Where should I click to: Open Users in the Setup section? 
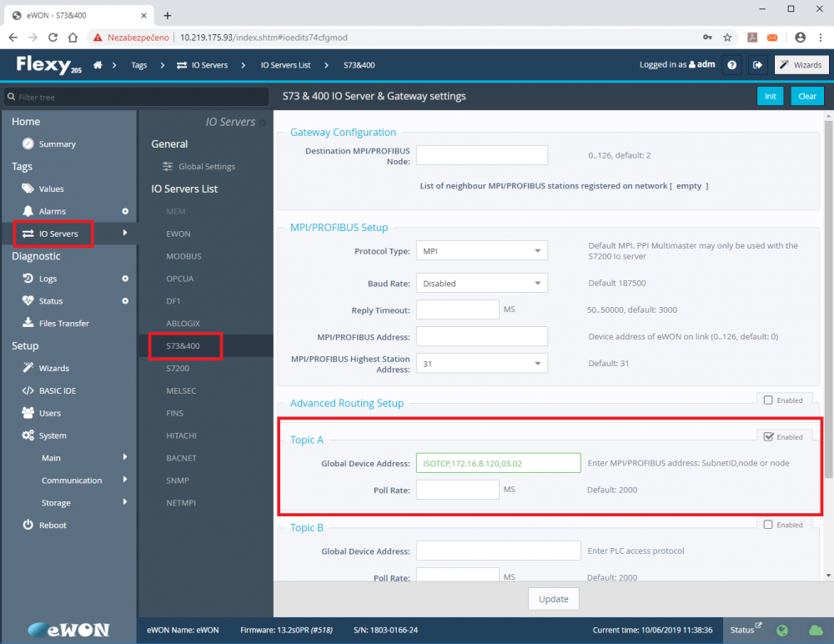pos(49,413)
